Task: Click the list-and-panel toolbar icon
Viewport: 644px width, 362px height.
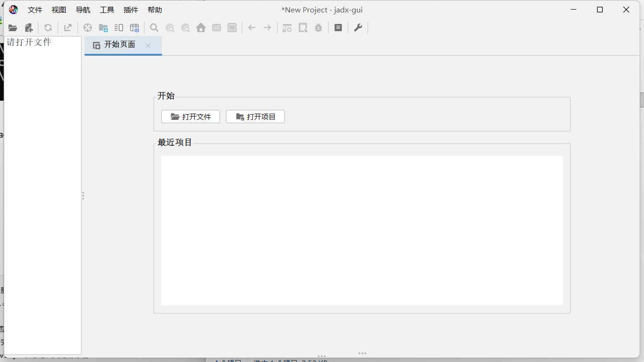Action: [x=119, y=28]
